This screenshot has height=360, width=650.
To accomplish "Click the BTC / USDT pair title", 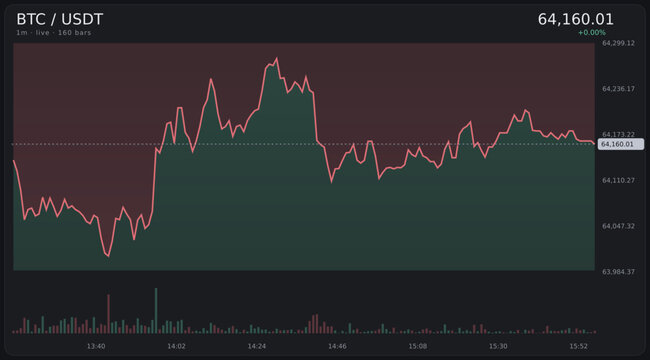I will point(59,19).
